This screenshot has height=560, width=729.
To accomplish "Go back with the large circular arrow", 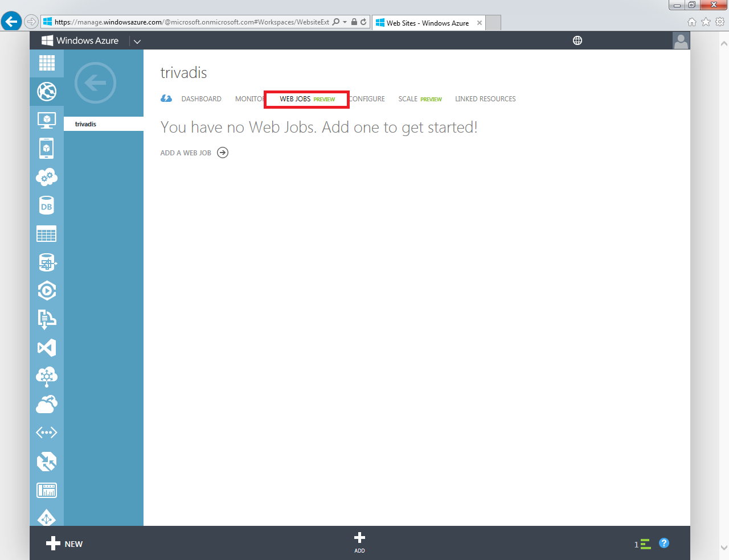I will pos(96,83).
